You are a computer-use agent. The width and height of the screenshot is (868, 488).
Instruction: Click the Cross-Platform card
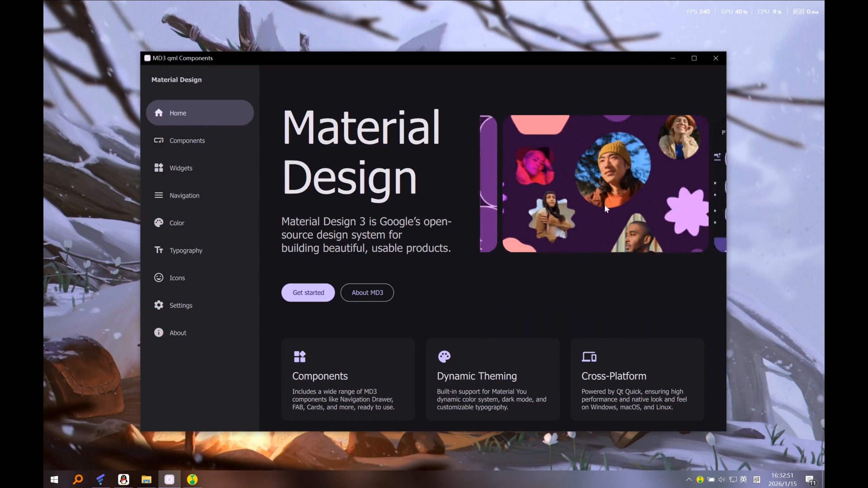[637, 380]
